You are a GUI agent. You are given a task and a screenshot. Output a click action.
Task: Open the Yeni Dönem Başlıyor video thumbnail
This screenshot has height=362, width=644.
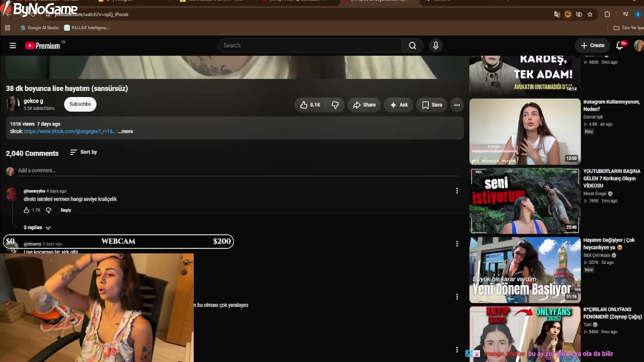click(525, 270)
